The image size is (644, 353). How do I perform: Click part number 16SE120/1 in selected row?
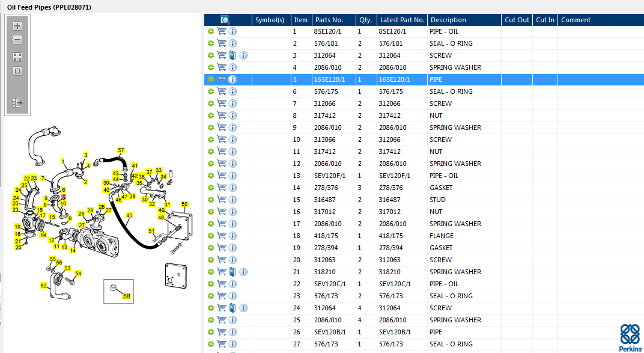click(x=329, y=79)
